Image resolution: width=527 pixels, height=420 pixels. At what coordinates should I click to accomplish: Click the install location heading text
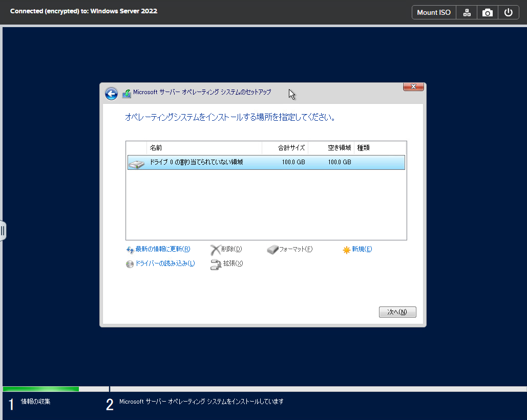click(230, 117)
